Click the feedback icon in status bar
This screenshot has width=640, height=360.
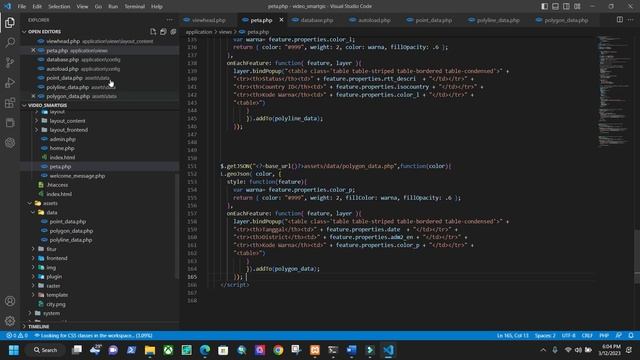point(619,336)
